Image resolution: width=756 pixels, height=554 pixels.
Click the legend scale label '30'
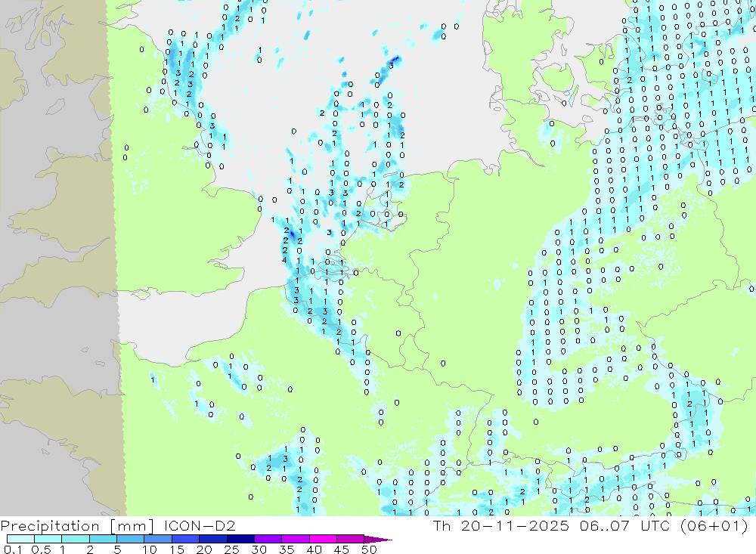[259, 549]
